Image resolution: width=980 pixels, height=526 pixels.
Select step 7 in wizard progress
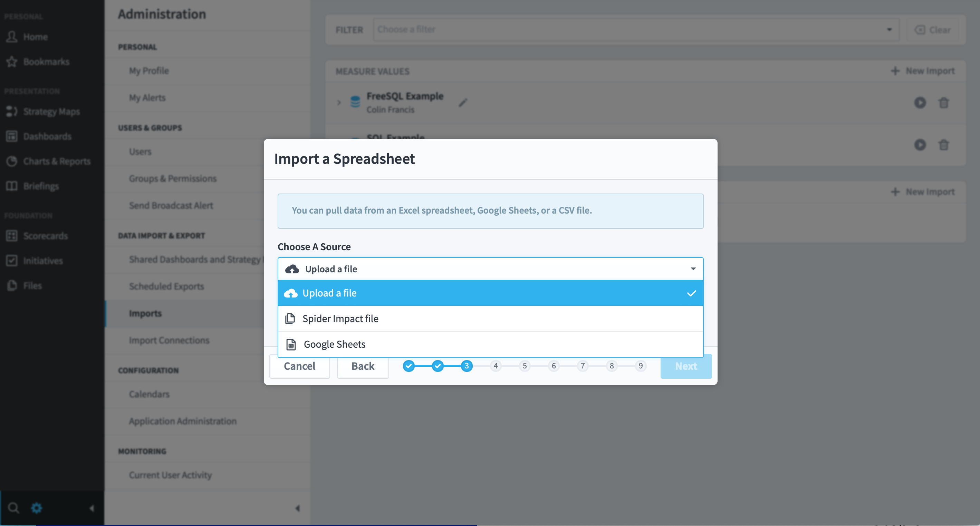point(583,366)
